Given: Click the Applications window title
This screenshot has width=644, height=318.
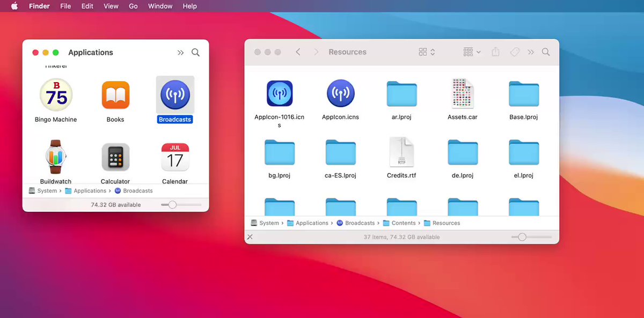Looking at the screenshot, I should (91, 53).
